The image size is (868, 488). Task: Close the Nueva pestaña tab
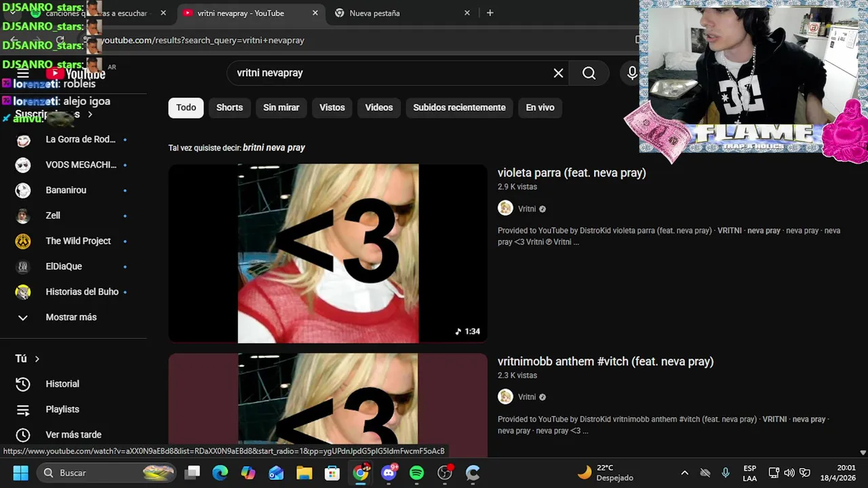467,13
